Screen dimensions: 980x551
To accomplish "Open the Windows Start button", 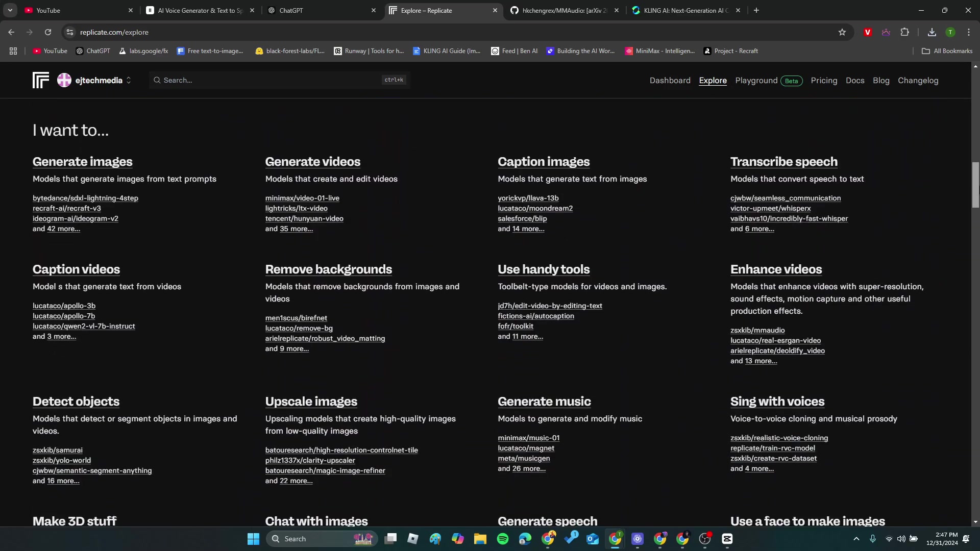I will pyautogui.click(x=253, y=539).
